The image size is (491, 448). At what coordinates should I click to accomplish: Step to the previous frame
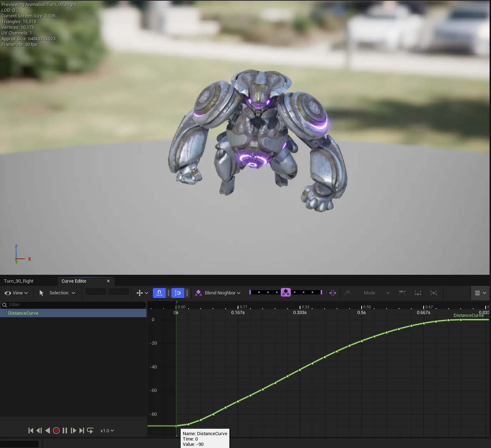[x=39, y=431]
